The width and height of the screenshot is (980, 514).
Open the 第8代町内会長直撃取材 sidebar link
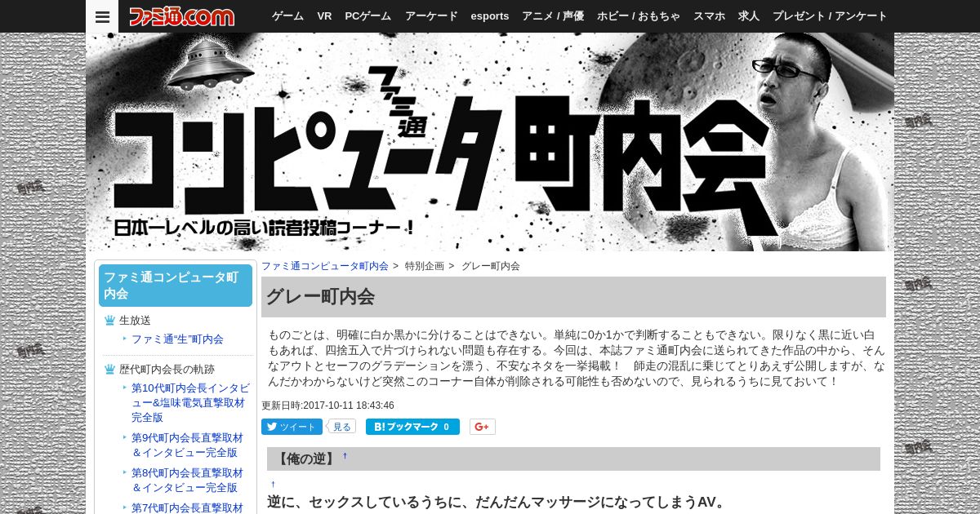click(x=188, y=480)
